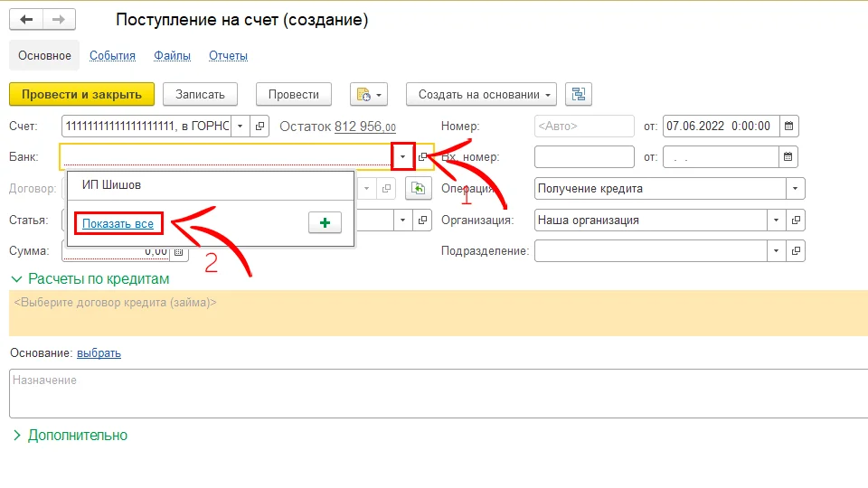Image resolution: width=868 pixels, height=488 pixels.
Task: Open the calendar picker for document date
Action: click(x=788, y=127)
